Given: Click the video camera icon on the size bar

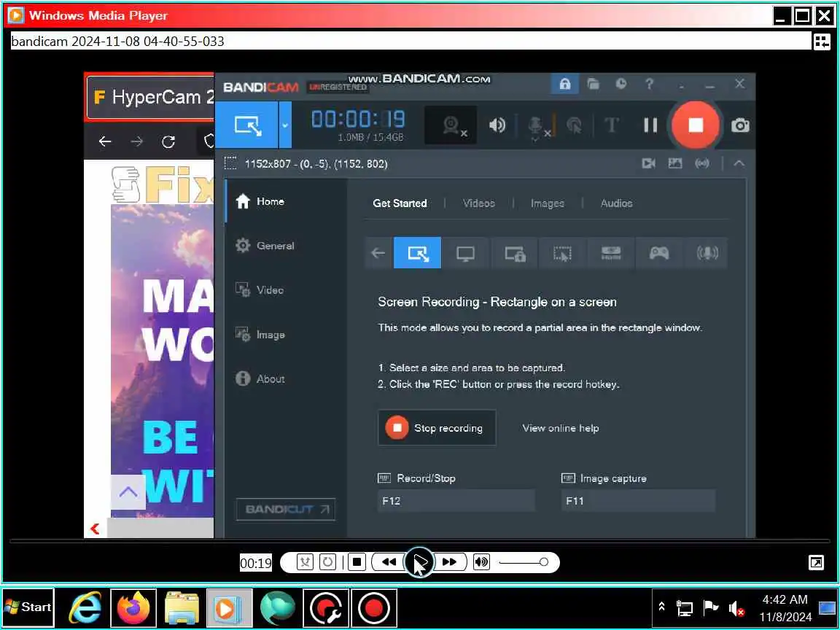Looking at the screenshot, I should pos(649,163).
